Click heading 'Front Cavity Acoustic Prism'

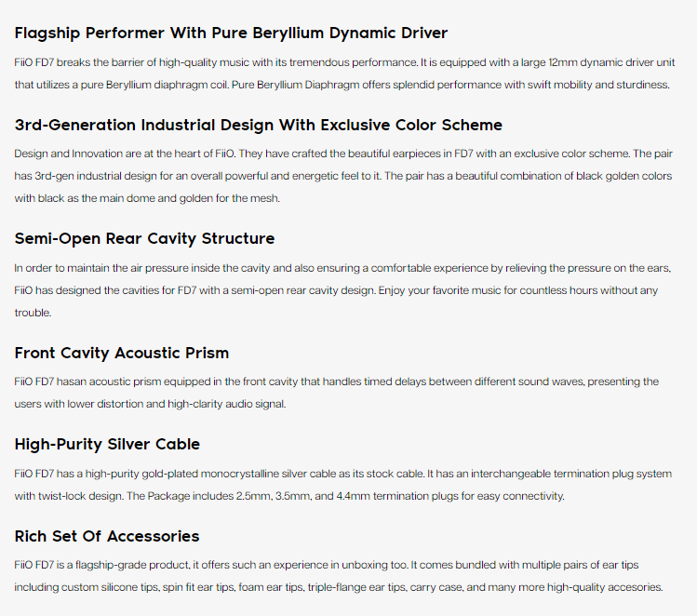click(x=122, y=353)
